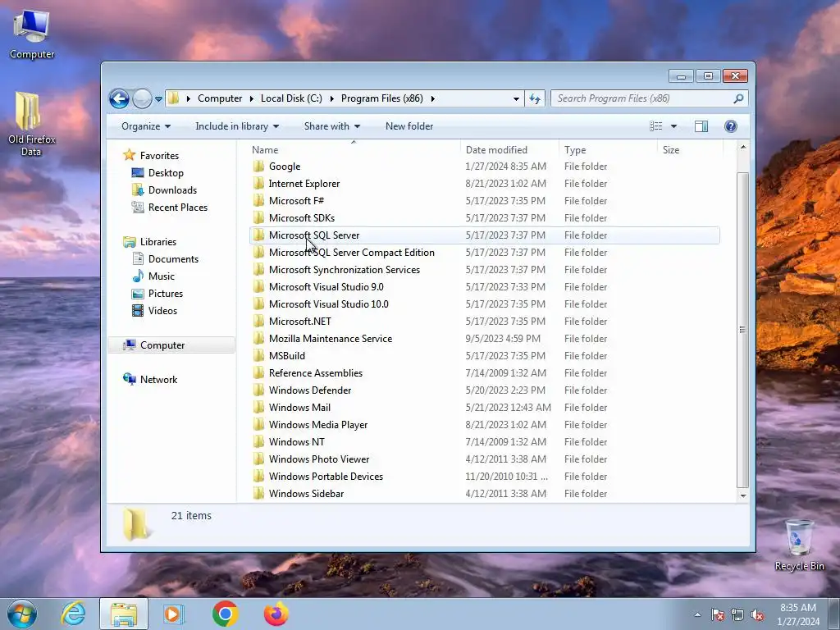Open the Share with menu
The width and height of the screenshot is (840, 630).
tap(331, 126)
